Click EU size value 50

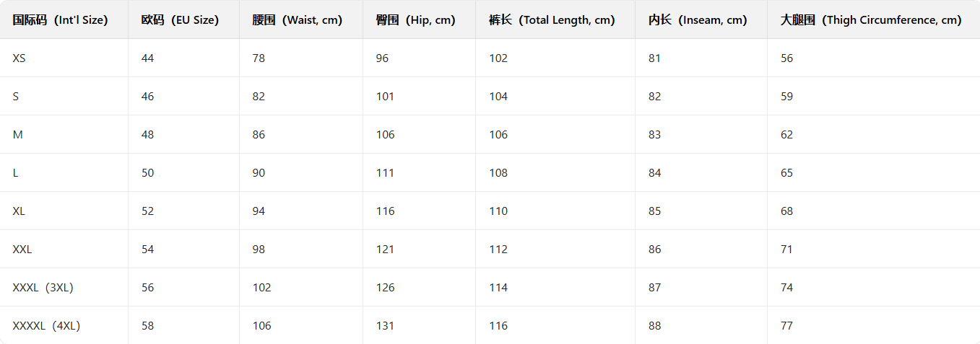click(148, 173)
